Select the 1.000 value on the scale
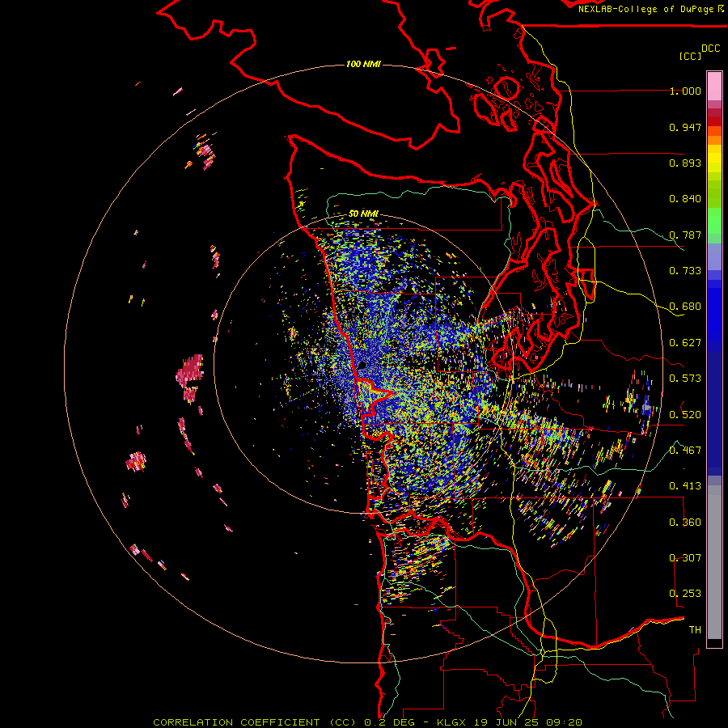Image resolution: width=728 pixels, height=728 pixels. pos(685,91)
